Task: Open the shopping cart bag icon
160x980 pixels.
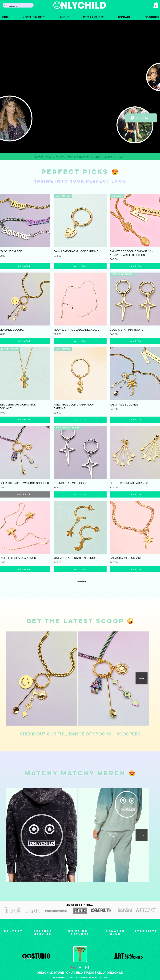Action: point(155,5)
